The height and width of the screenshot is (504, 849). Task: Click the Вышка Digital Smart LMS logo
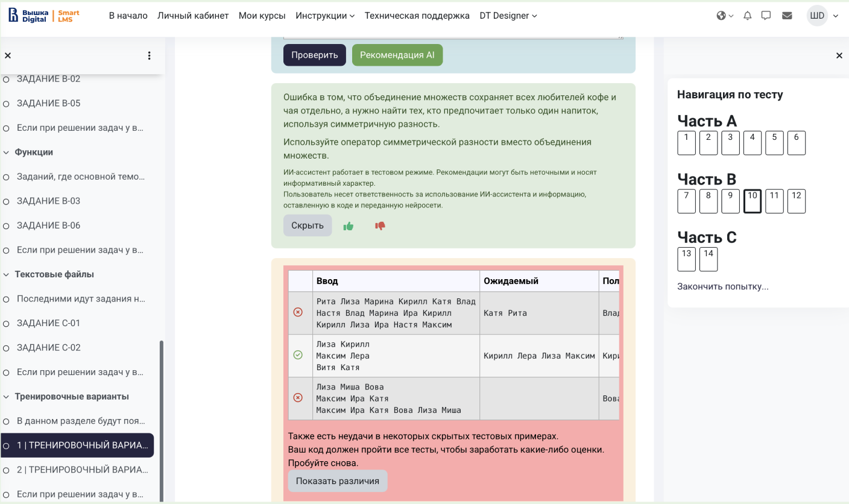click(44, 16)
